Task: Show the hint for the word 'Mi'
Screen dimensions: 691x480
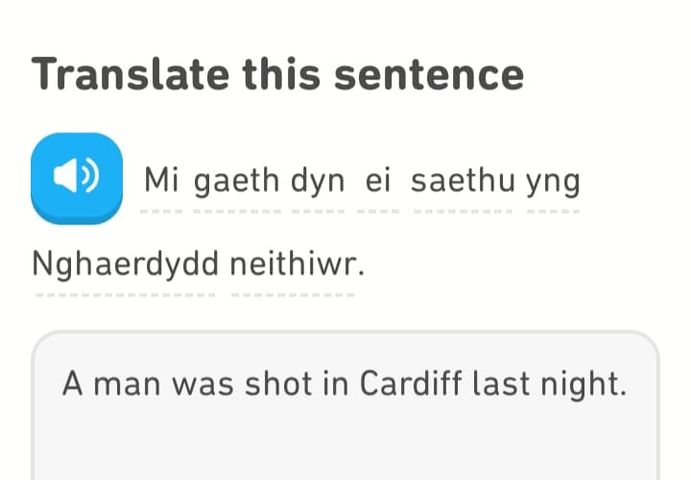Action: (x=161, y=181)
